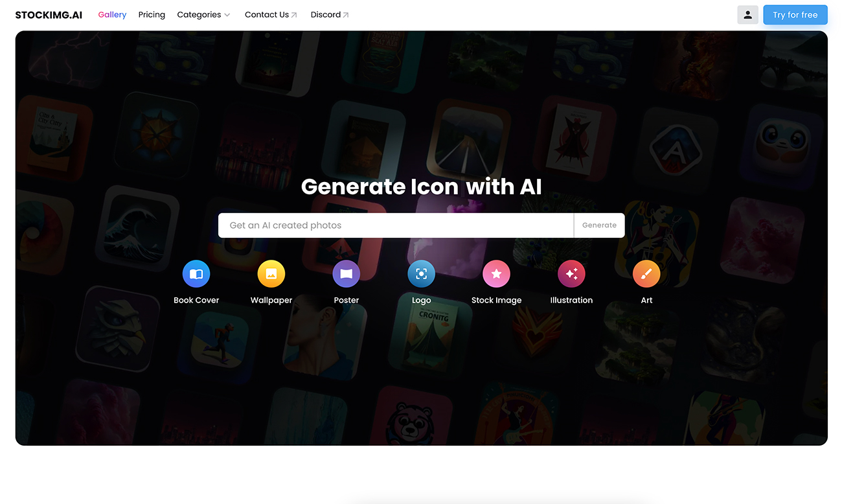Open the Contact Us external link
The width and height of the screenshot is (842, 504).
(271, 15)
